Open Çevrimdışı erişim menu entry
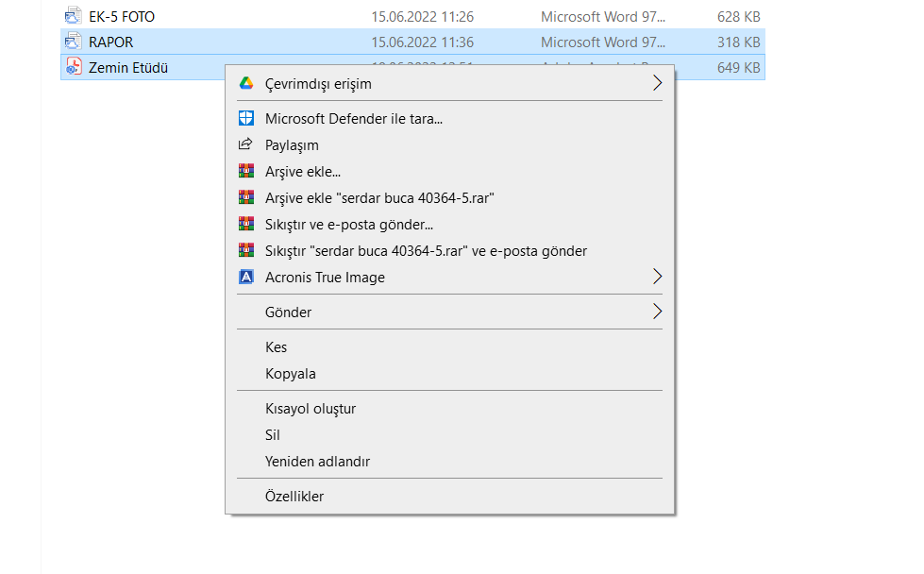924x574 pixels. coord(449,84)
